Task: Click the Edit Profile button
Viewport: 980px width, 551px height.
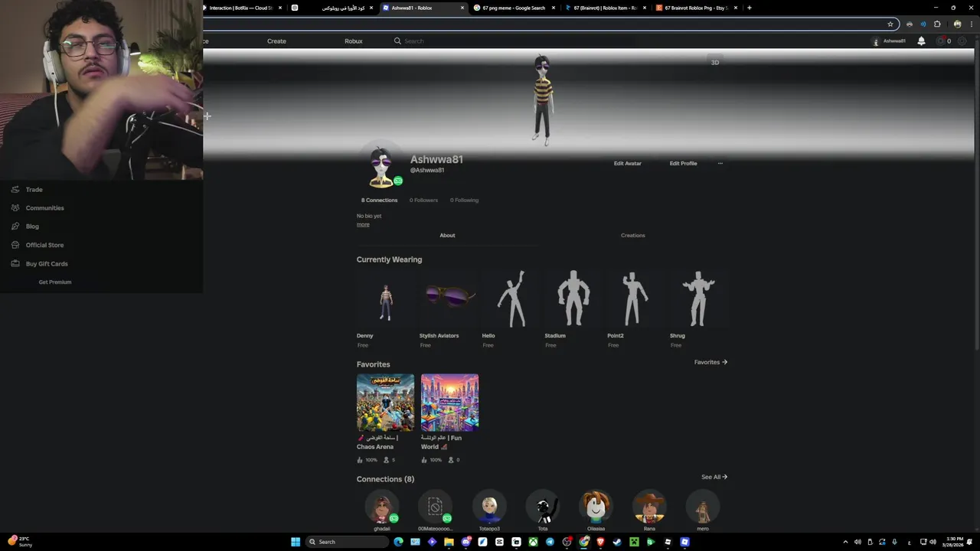Action: [683, 163]
